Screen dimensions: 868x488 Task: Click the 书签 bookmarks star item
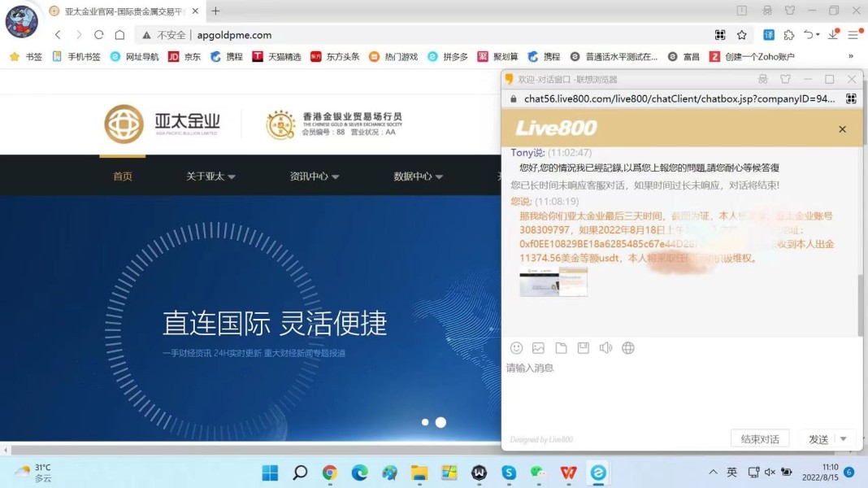click(26, 56)
